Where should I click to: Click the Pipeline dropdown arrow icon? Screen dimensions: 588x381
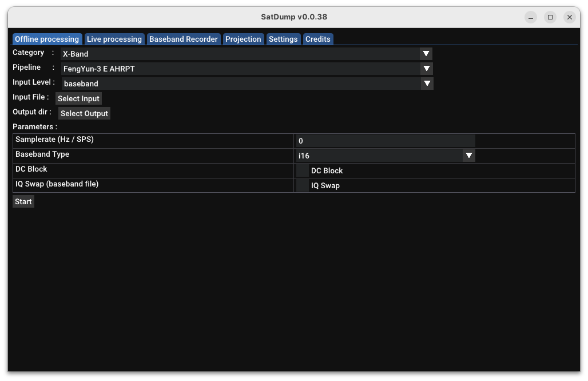tap(426, 69)
